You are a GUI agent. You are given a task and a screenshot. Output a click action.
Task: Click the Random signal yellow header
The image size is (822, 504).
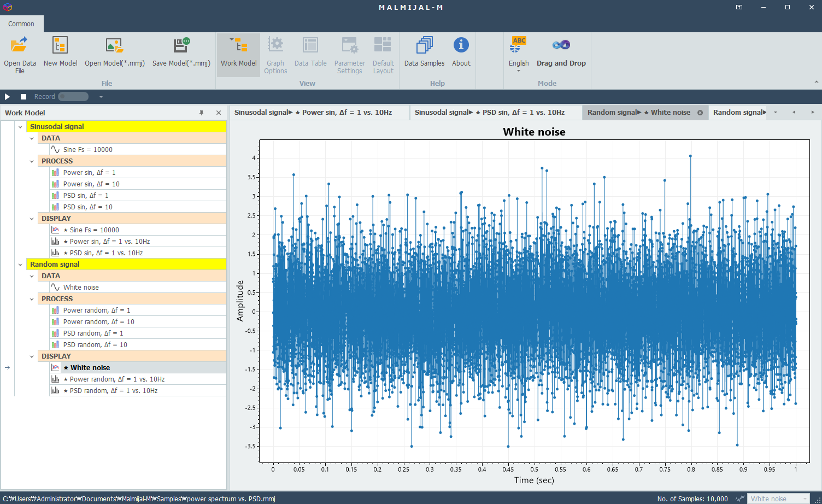(x=127, y=264)
